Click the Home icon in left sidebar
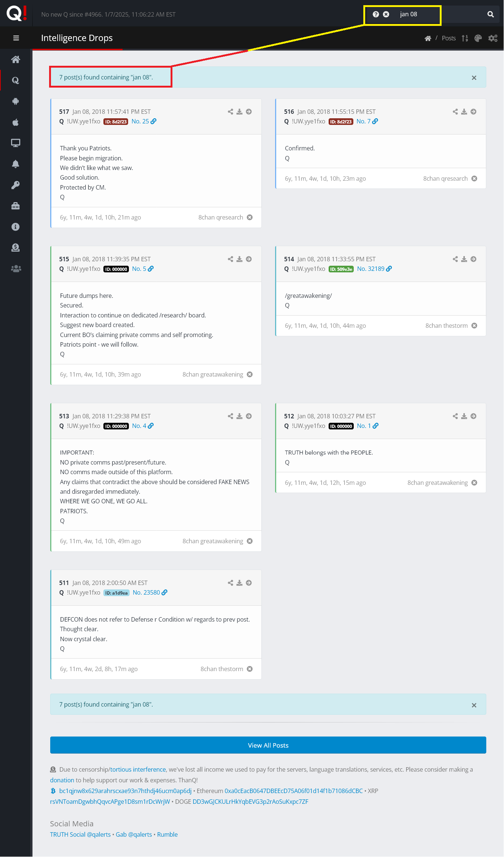504x857 pixels. point(16,59)
